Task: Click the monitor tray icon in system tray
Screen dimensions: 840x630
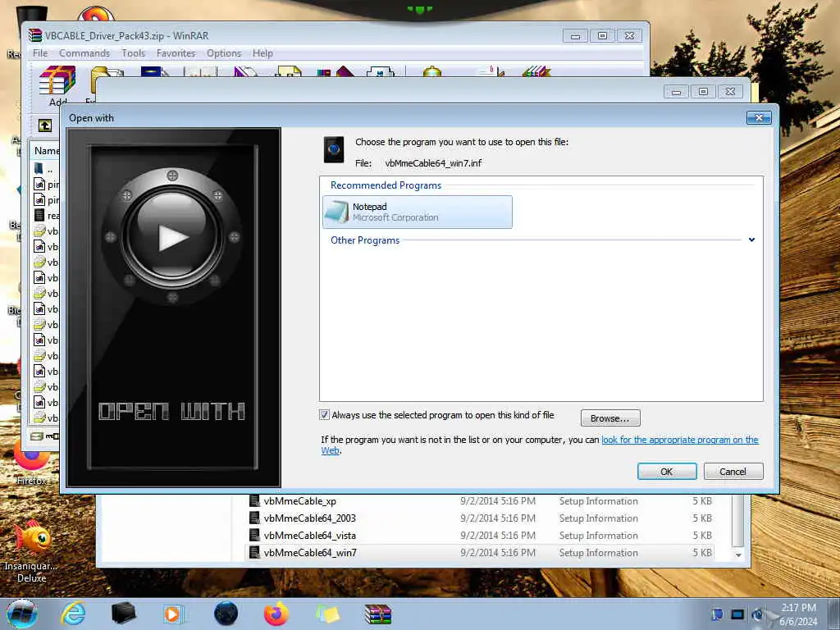Action: tap(737, 614)
